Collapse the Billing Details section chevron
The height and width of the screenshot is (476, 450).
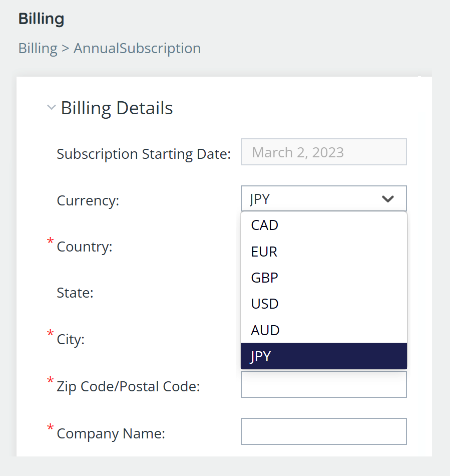point(51,107)
